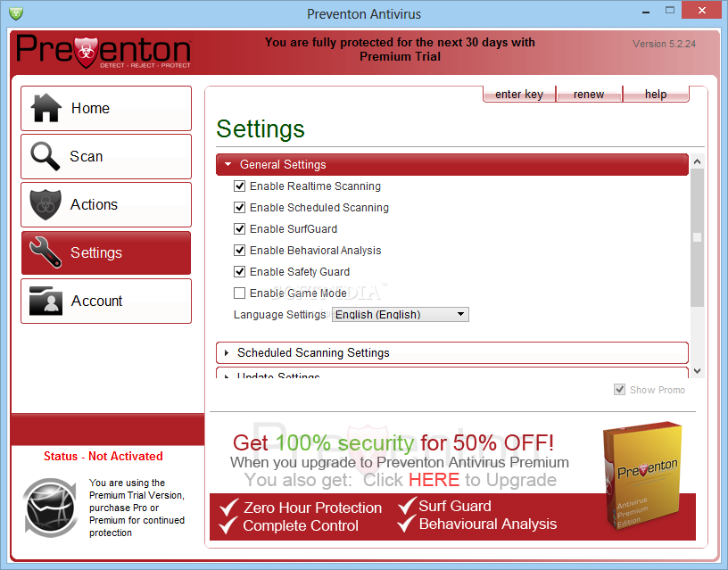Click the wrench Settings icon

[x=45, y=252]
